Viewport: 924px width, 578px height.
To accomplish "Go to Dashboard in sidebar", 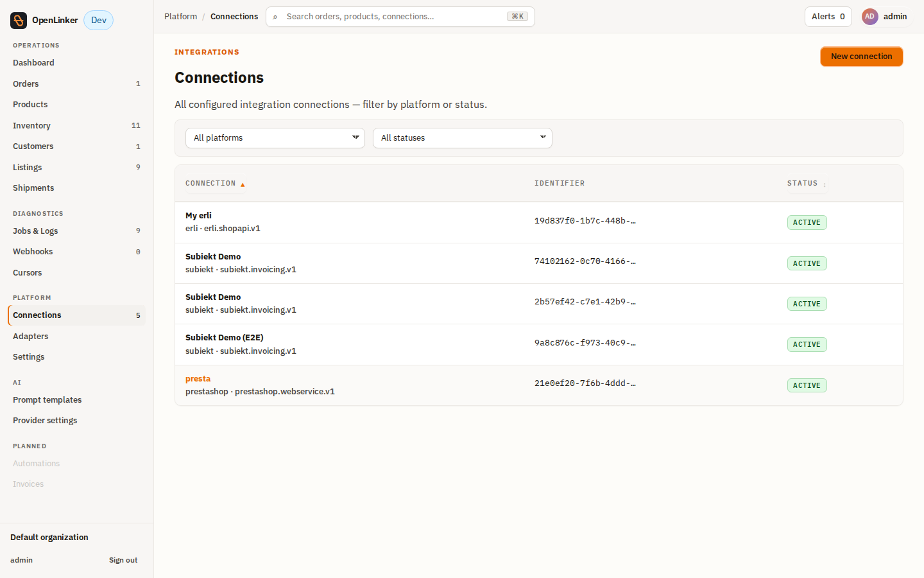I will [x=77, y=63].
